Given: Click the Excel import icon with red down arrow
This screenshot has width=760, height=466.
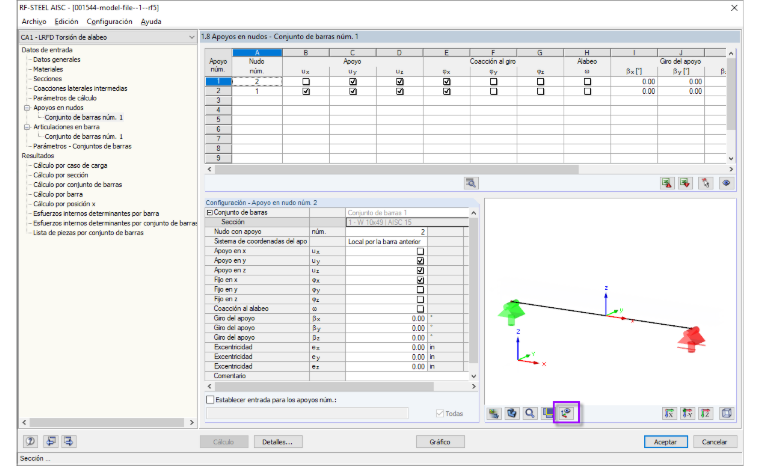Looking at the screenshot, I should pyautogui.click(x=685, y=183).
